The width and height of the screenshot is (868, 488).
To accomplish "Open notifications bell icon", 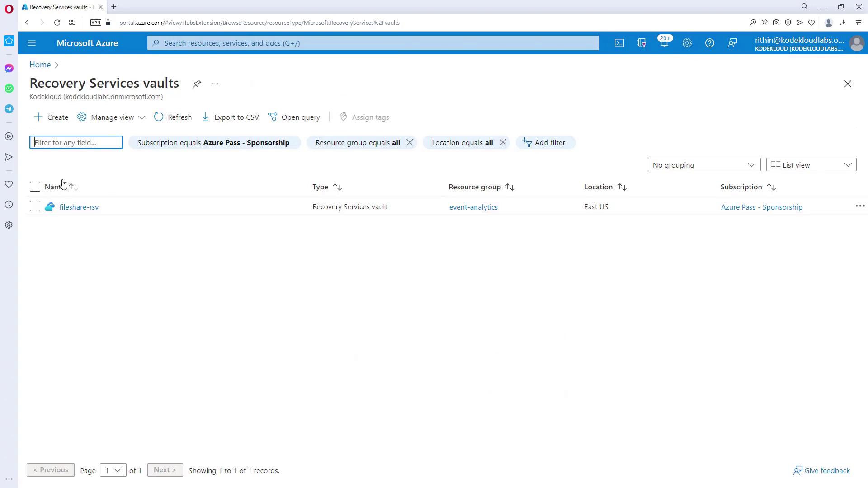I will (x=664, y=43).
